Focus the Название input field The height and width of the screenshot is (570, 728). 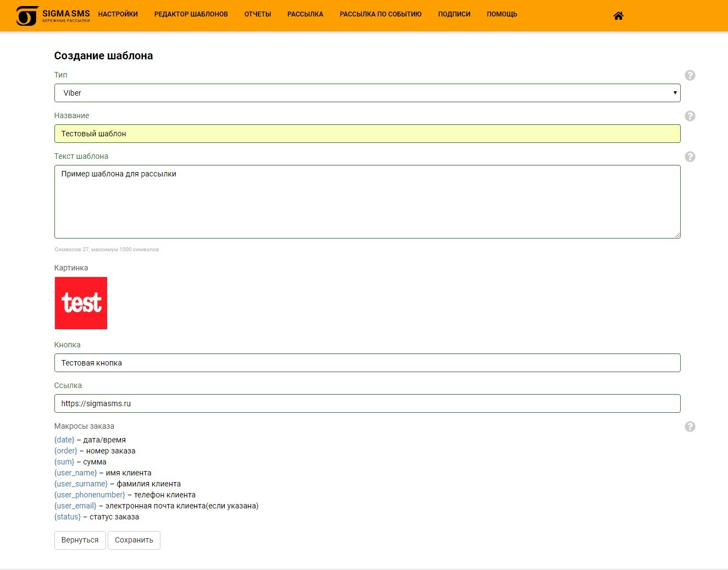367,134
